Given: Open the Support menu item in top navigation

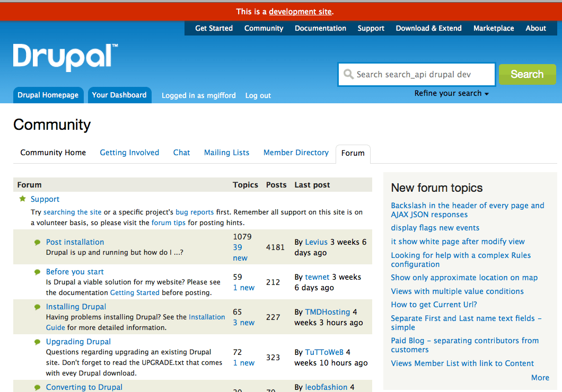Looking at the screenshot, I should 371,28.
